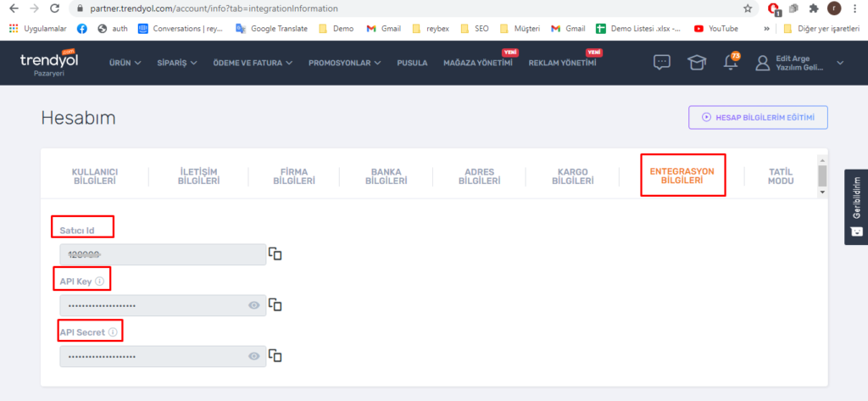Click the browser profile avatar

[x=834, y=8]
